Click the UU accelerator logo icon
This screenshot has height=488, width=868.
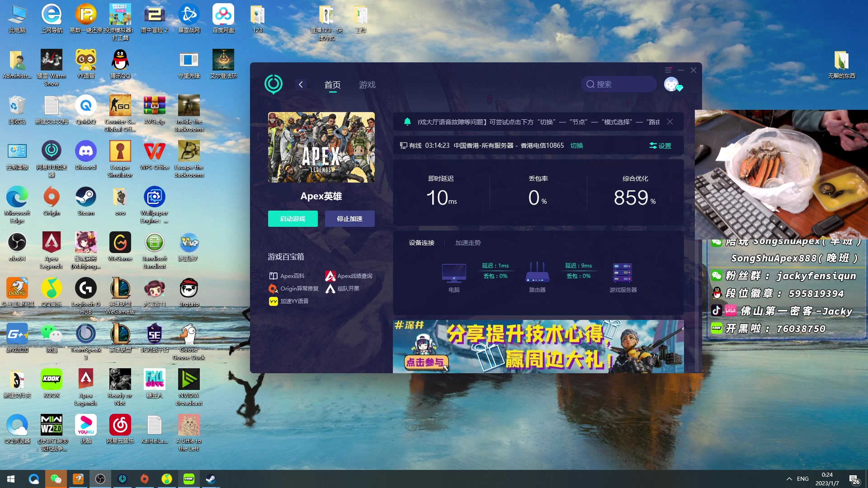[x=274, y=84]
